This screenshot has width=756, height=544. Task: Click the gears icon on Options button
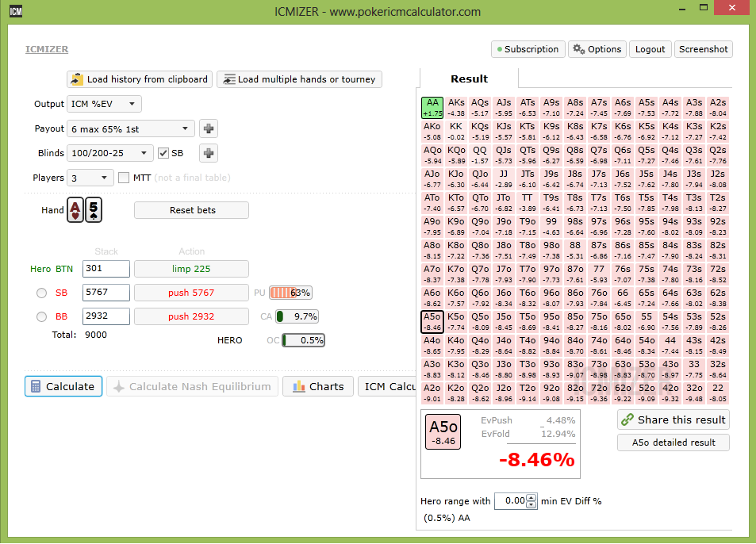[578, 49]
